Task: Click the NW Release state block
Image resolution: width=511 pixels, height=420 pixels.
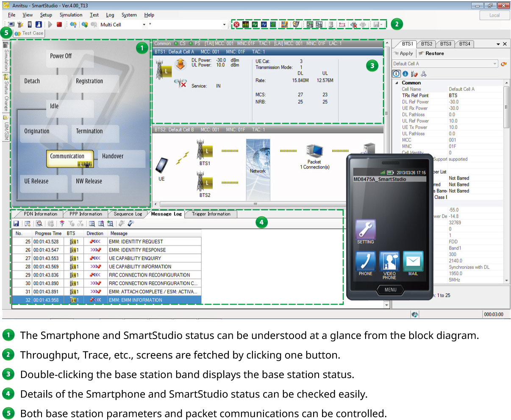Action: [95, 184]
